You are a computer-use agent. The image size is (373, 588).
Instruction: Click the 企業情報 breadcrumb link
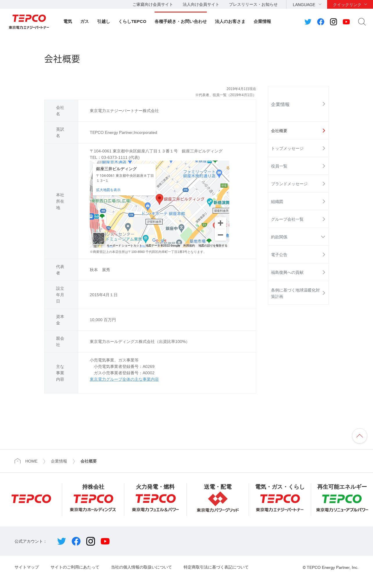[59, 461]
